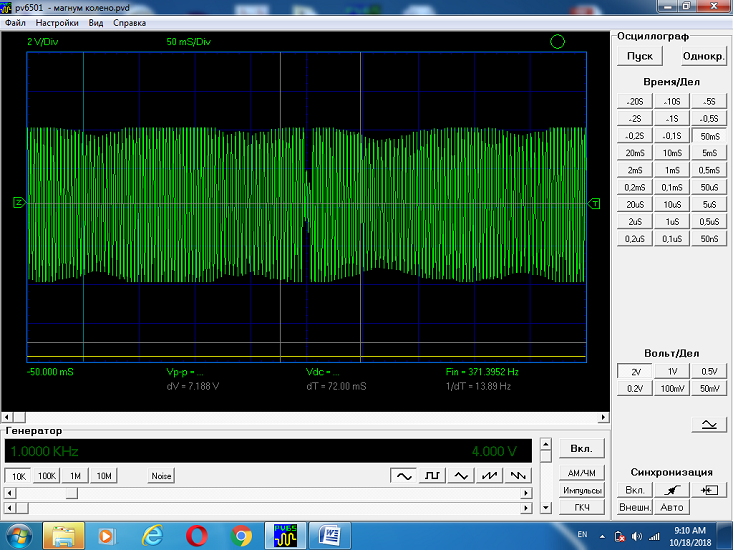The width and height of the screenshot is (733, 550).
Task: Select the sine wave generator waveform
Action: 405,476
